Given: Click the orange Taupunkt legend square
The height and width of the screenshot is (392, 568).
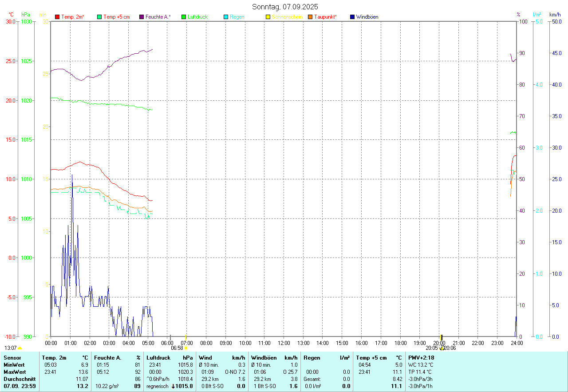Looking at the screenshot, I should point(310,17).
